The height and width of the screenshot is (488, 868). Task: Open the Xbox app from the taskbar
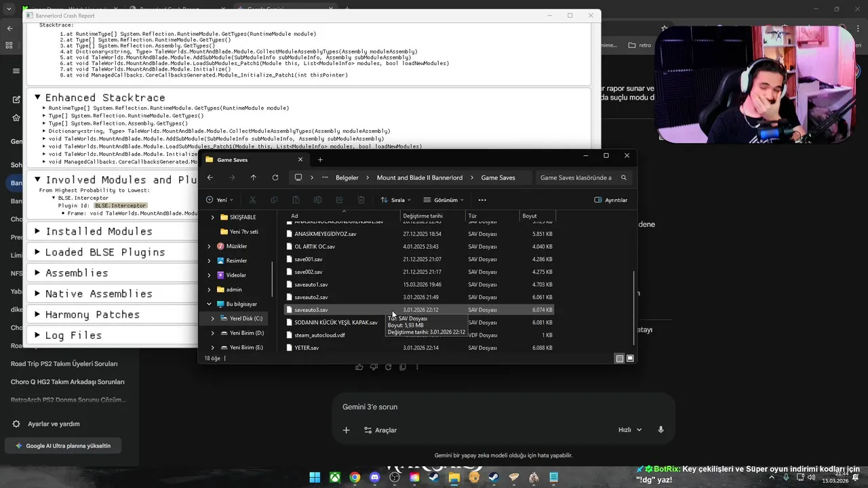coord(335,477)
